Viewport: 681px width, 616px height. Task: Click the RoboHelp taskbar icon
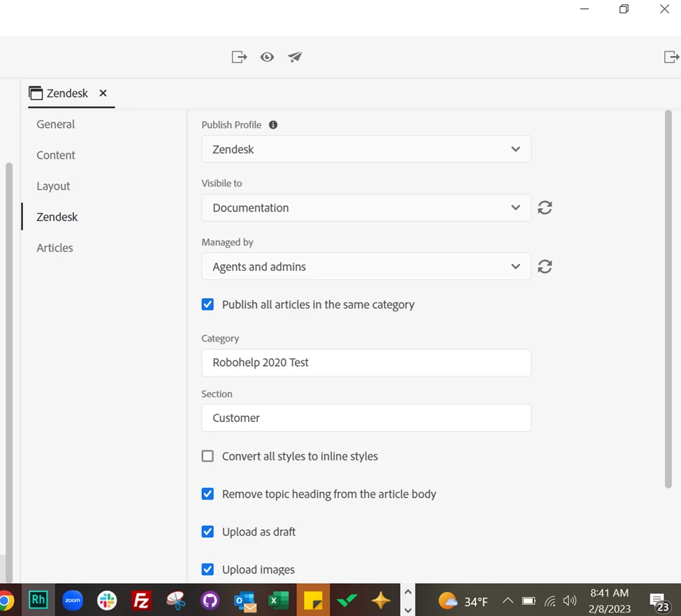(x=38, y=600)
